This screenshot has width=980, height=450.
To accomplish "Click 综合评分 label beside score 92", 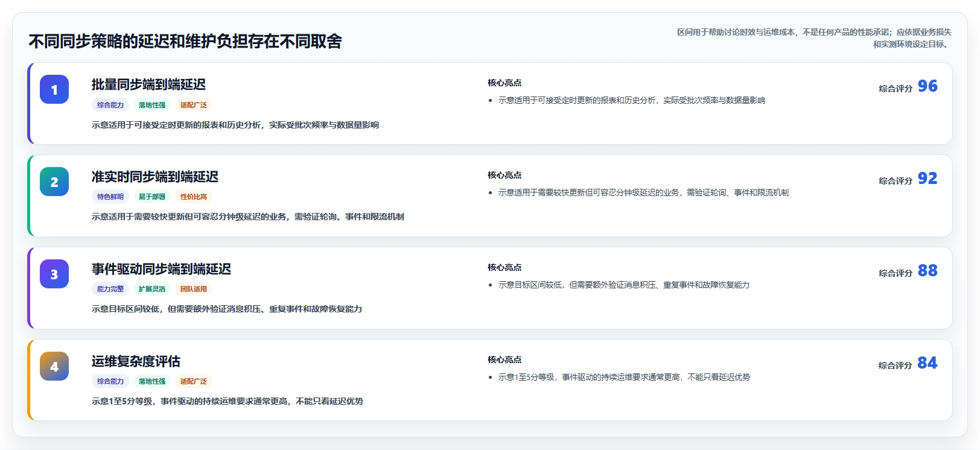I will [896, 181].
